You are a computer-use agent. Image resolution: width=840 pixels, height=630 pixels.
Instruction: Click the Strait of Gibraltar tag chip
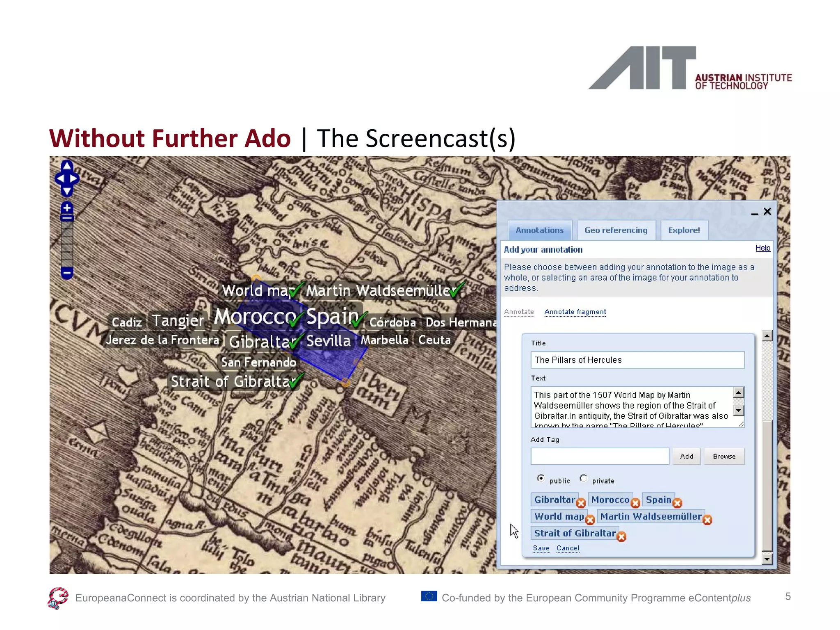pyautogui.click(x=575, y=533)
